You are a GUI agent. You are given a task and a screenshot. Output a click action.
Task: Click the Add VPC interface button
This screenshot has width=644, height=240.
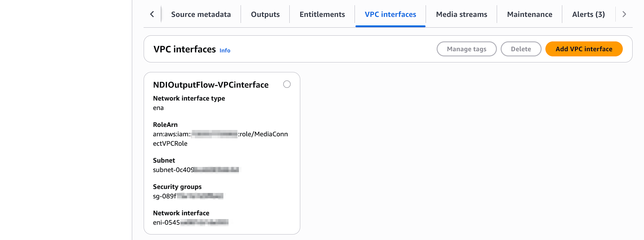click(x=584, y=49)
